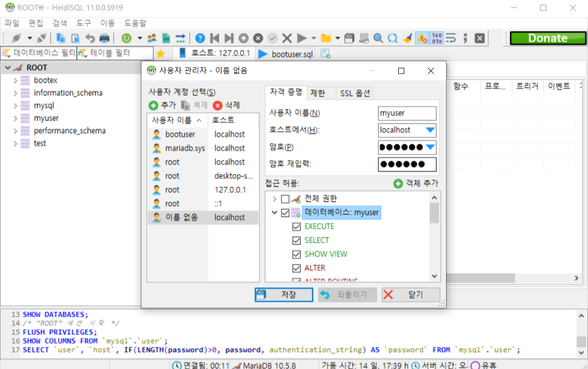Click the printer icon in toolbar
Screen dimensions: 588x369
pos(105,38)
